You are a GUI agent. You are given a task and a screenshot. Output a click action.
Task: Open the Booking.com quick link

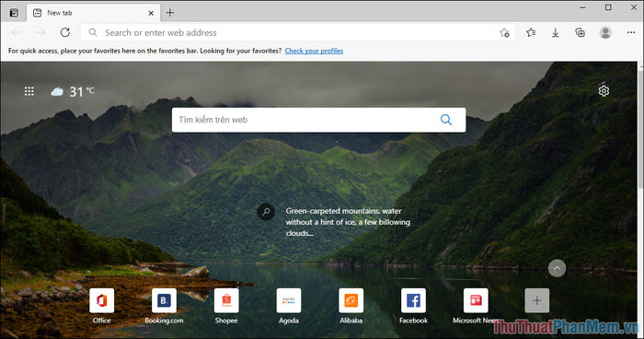(164, 306)
